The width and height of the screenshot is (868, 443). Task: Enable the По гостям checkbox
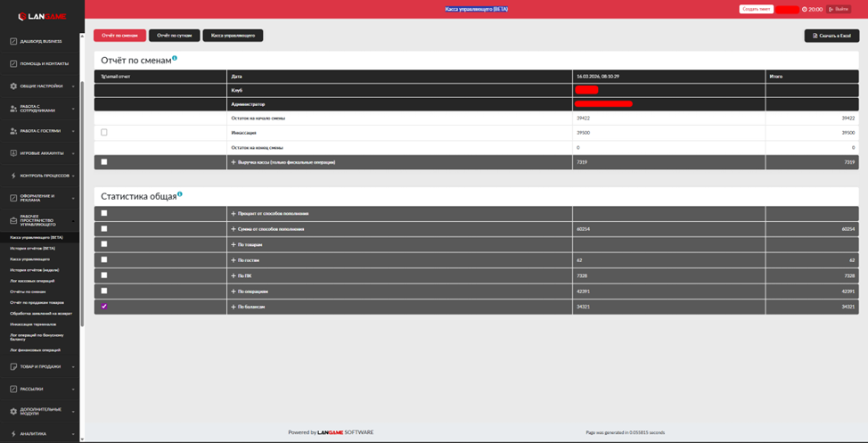[x=104, y=260]
